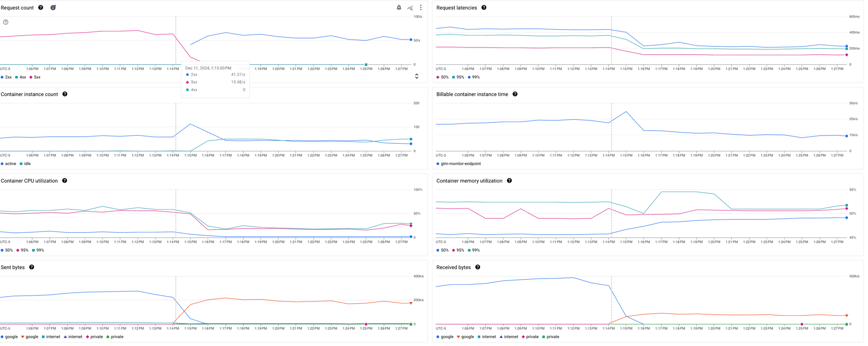Toggle orange google series in Sent bytes legend
This screenshot has height=346, width=868.
[30, 337]
